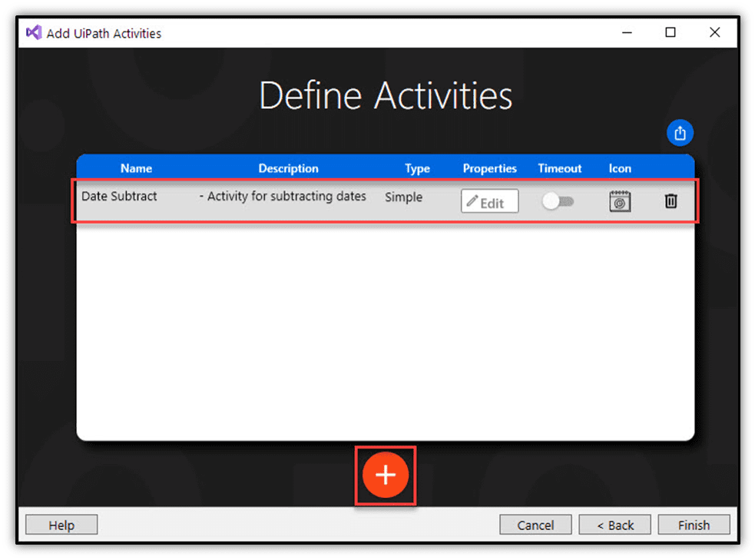Click the orange plus add activity button

point(386,475)
